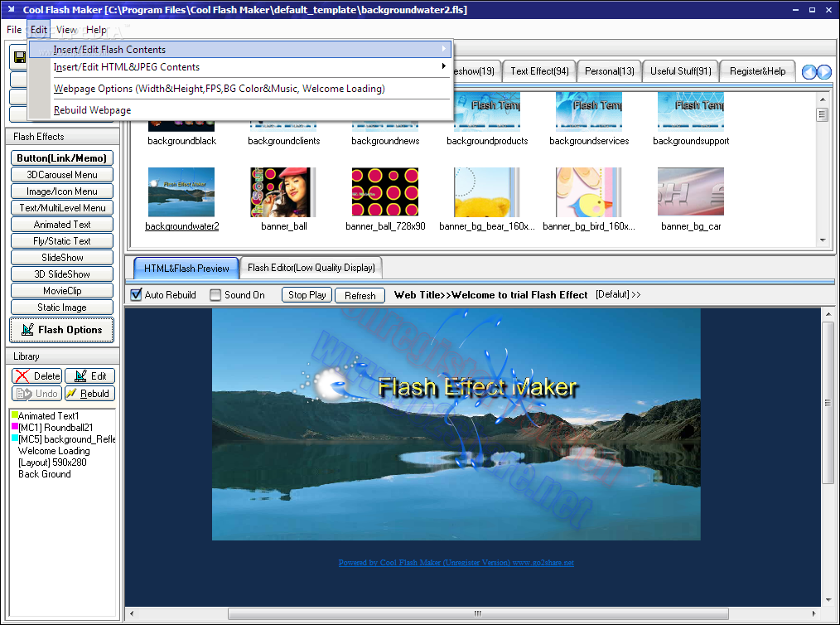
Task: Click the Animated Text button
Action: (x=61, y=225)
